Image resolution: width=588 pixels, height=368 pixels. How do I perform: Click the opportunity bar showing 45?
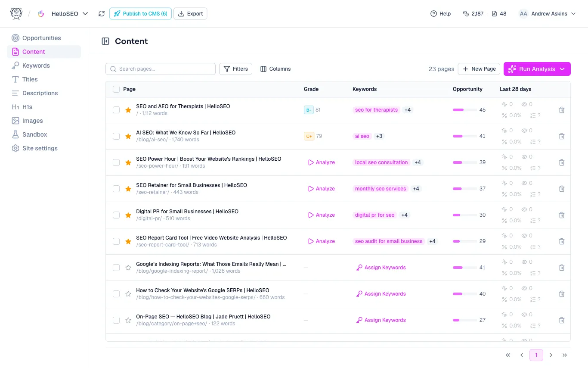464,110
